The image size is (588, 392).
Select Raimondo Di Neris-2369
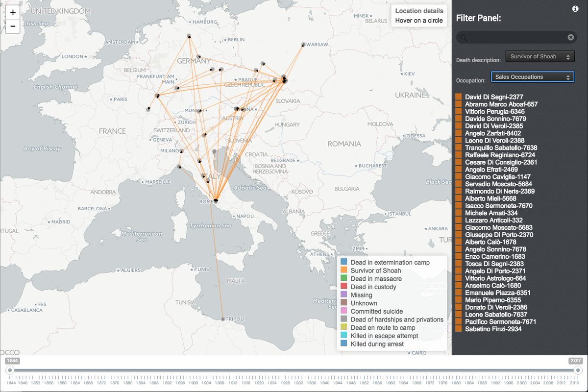click(500, 191)
